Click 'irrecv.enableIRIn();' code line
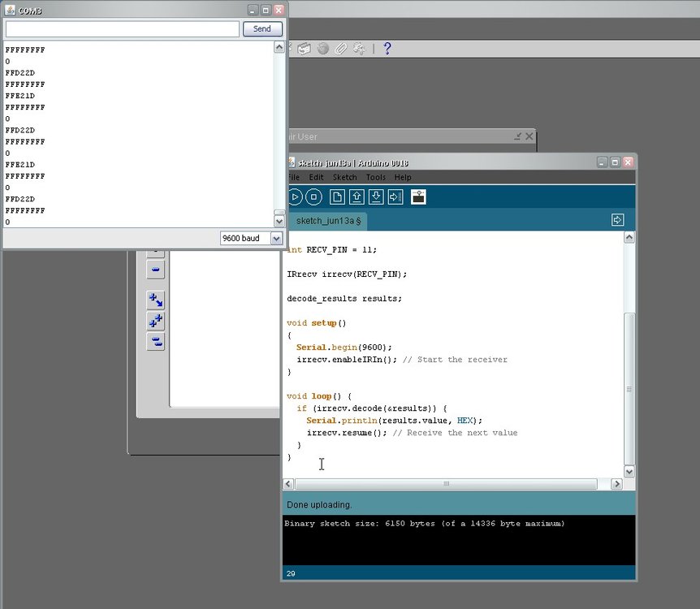Image resolution: width=700 pixels, height=609 pixels. click(347, 360)
